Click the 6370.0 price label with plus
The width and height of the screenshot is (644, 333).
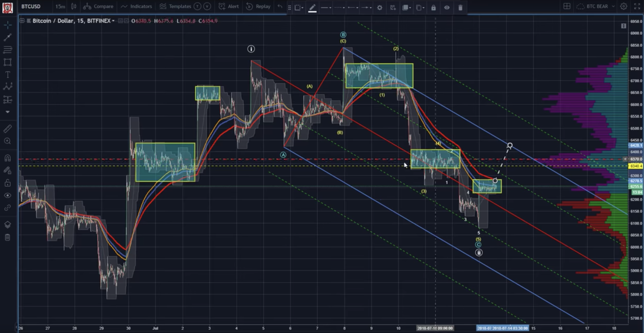[633, 159]
